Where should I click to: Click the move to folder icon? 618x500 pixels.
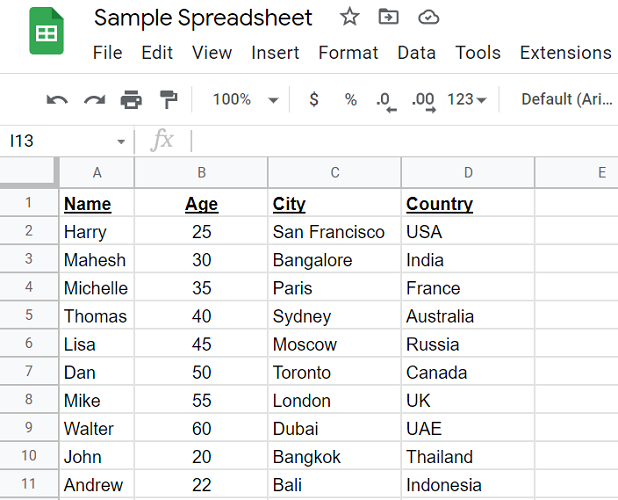tap(388, 17)
